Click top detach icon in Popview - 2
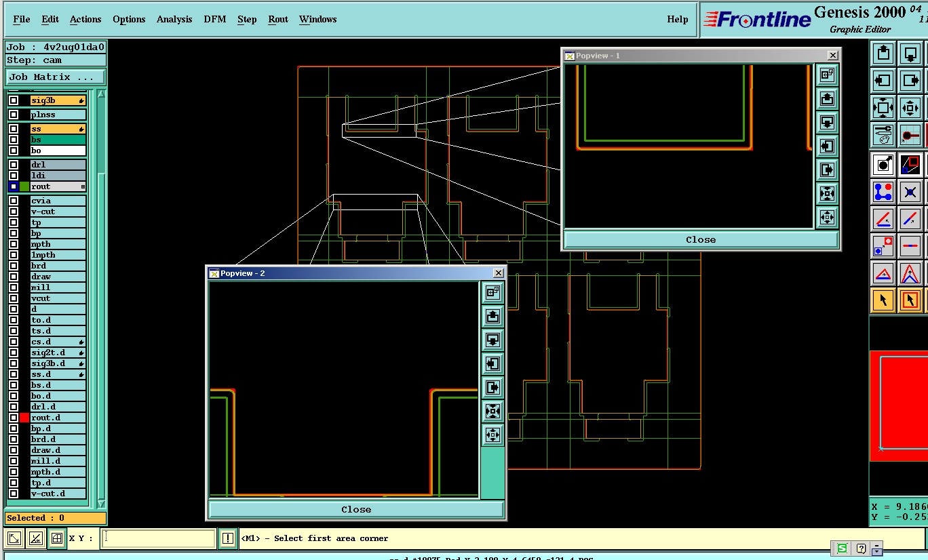The height and width of the screenshot is (560, 928). tap(492, 292)
